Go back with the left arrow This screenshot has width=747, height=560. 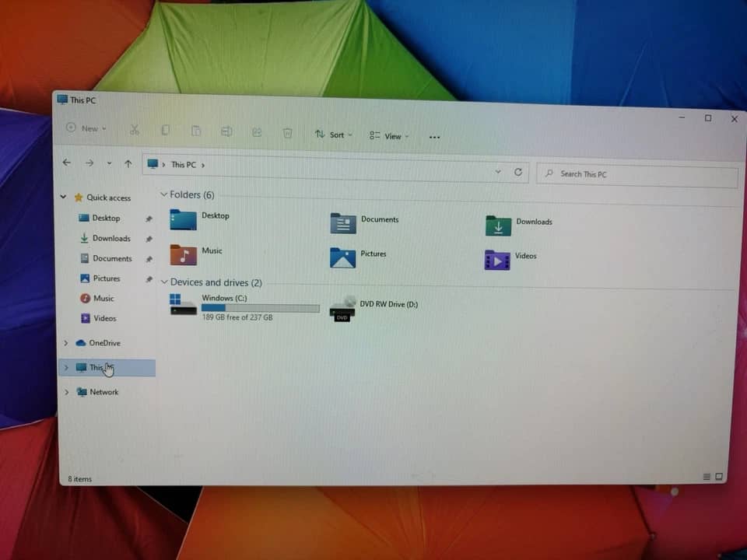pyautogui.click(x=67, y=163)
